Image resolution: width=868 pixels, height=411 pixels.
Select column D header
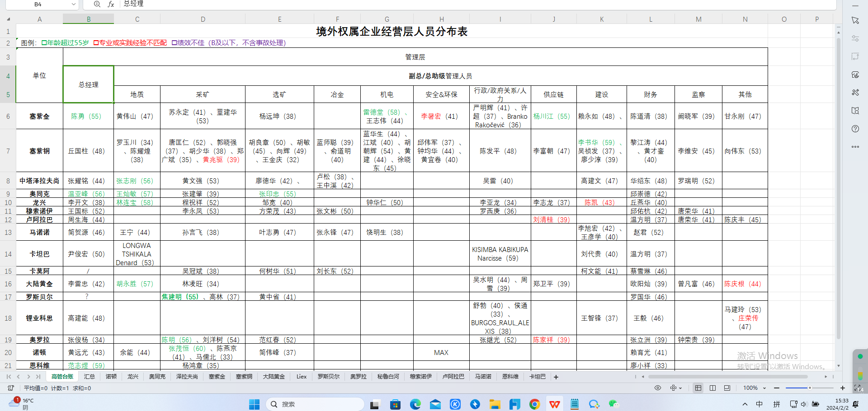[x=203, y=19]
